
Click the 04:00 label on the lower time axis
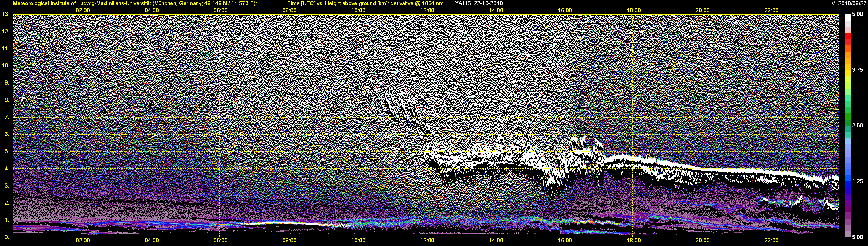pos(152,241)
